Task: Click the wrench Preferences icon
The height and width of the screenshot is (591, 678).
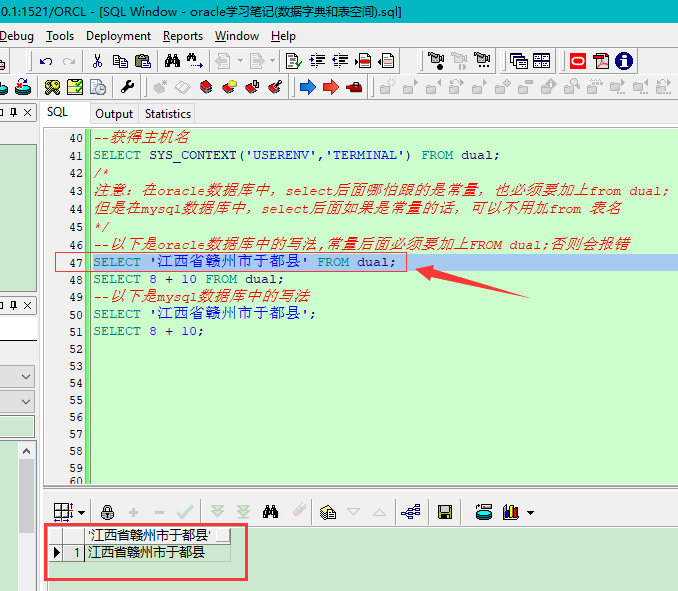Action: click(127, 87)
